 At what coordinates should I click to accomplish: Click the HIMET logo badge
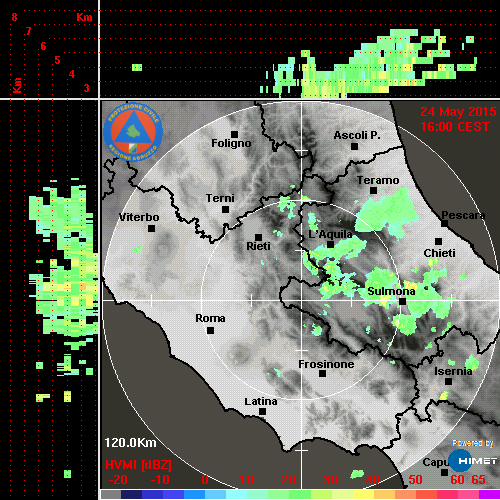473,460
